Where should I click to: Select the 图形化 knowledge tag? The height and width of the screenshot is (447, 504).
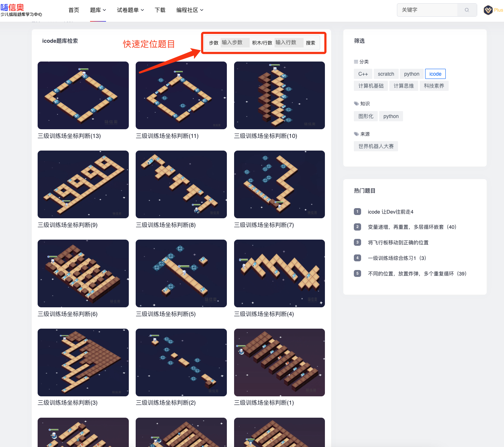366,116
